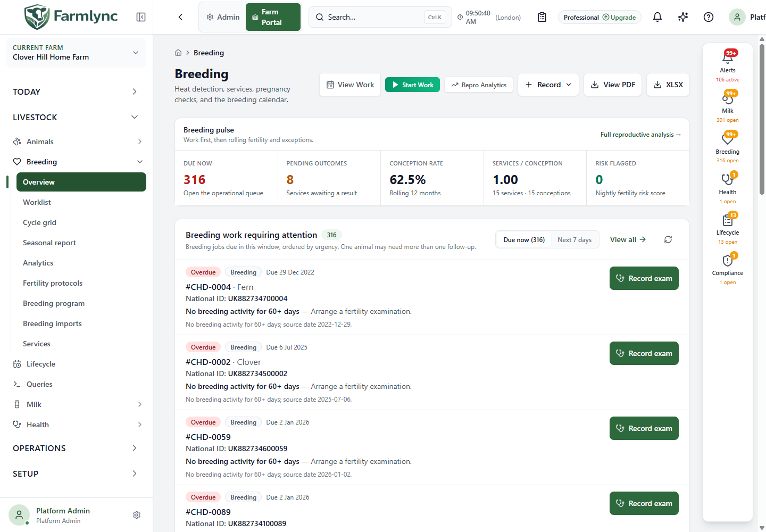
Task: Expand the TODAY section
Action: tap(76, 92)
